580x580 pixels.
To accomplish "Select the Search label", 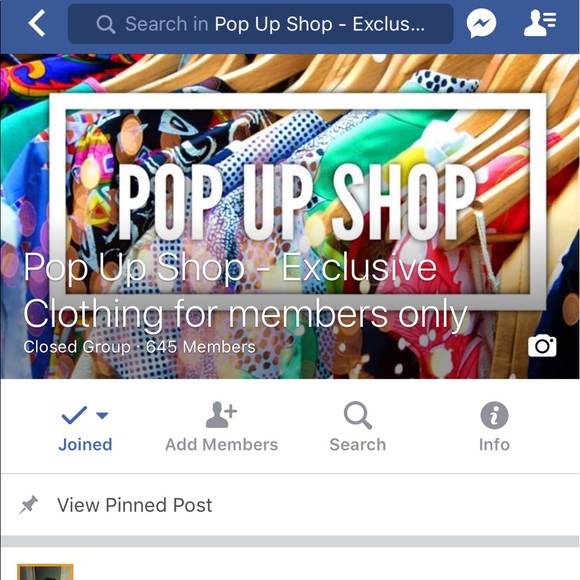I will (x=358, y=444).
